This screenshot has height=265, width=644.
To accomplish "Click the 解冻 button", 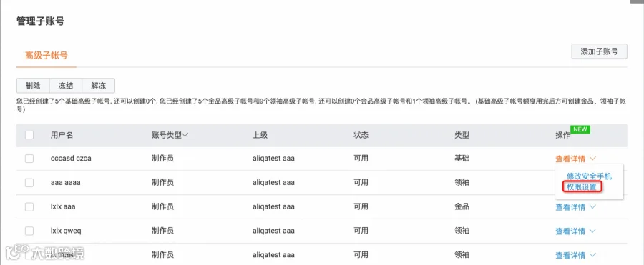I will click(99, 86).
